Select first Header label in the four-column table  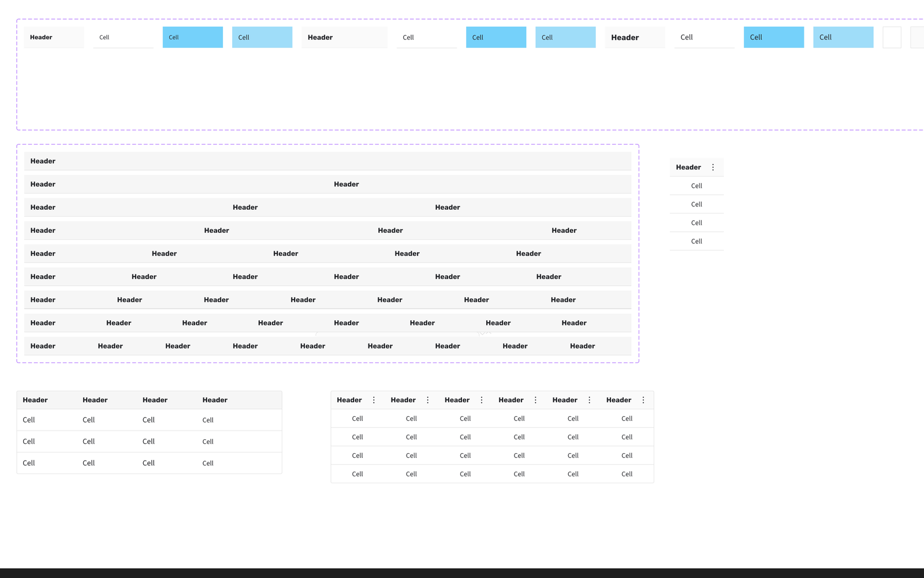(x=35, y=400)
